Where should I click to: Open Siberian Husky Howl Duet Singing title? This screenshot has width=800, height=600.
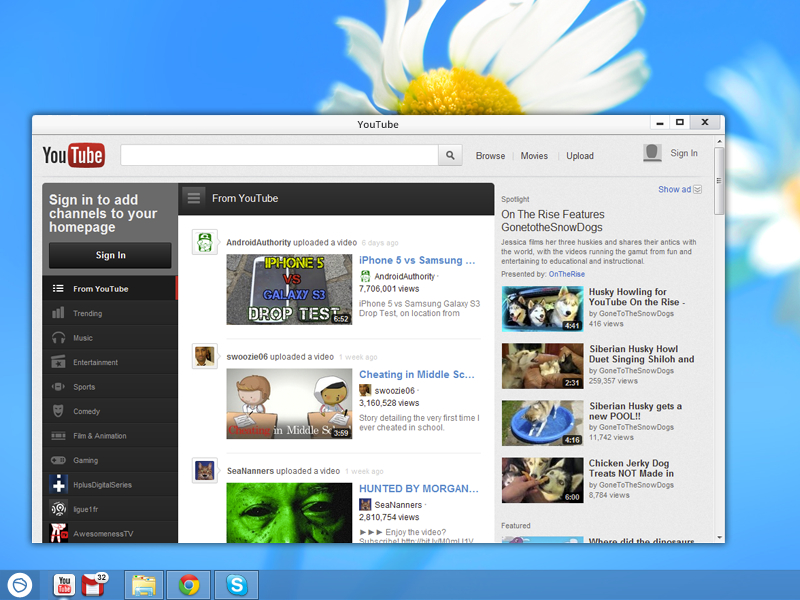click(641, 354)
